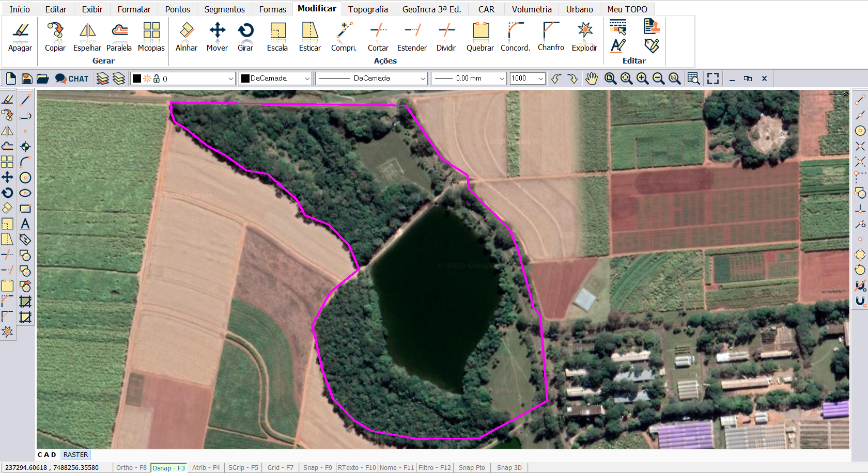Image resolution: width=868 pixels, height=473 pixels.
Task: Open the CHAT button in toolbar
Action: [x=72, y=78]
